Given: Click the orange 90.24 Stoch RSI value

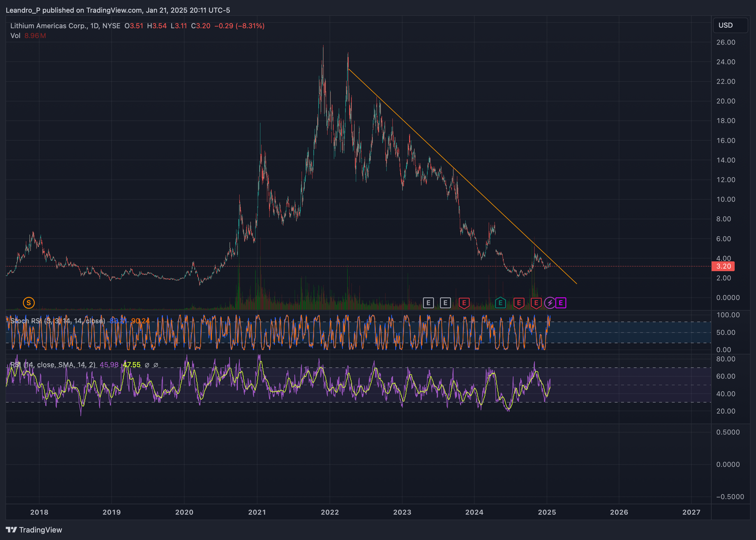Looking at the screenshot, I should (x=140, y=321).
